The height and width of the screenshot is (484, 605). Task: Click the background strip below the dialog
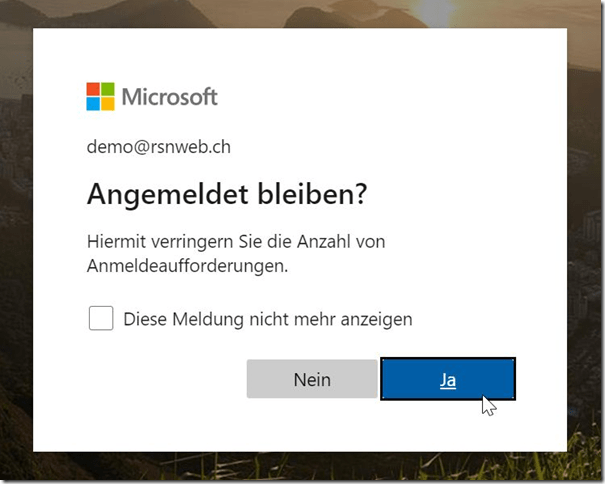(x=300, y=468)
